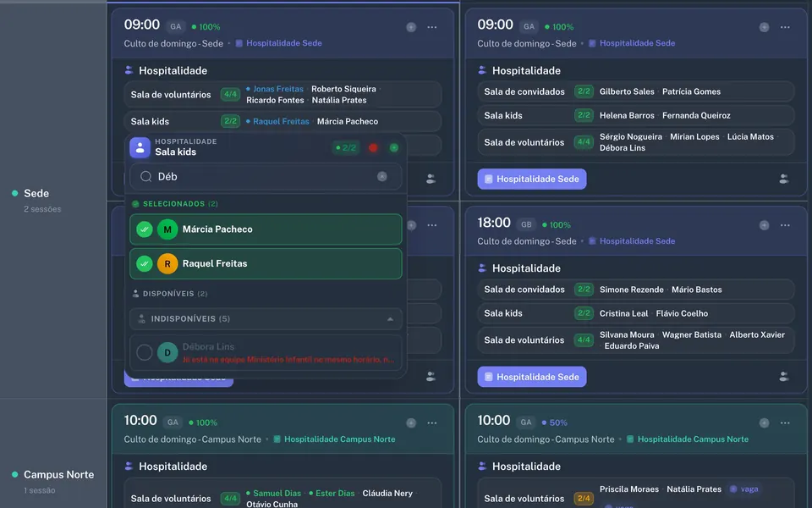This screenshot has height=508, width=812.
Task: Click the search field containing Déb
Action: pos(266,177)
